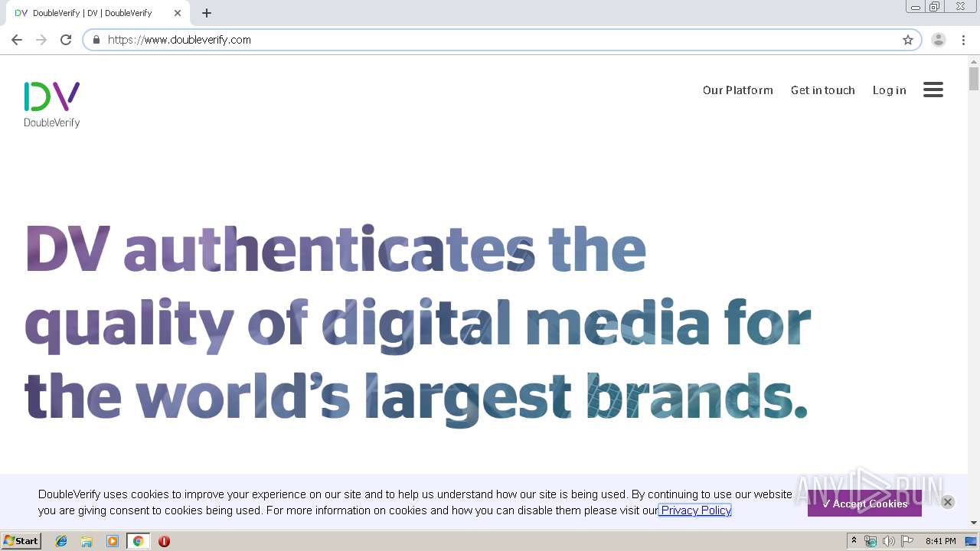The height and width of the screenshot is (551, 980).
Task: Open a new browser tab
Action: click(207, 13)
